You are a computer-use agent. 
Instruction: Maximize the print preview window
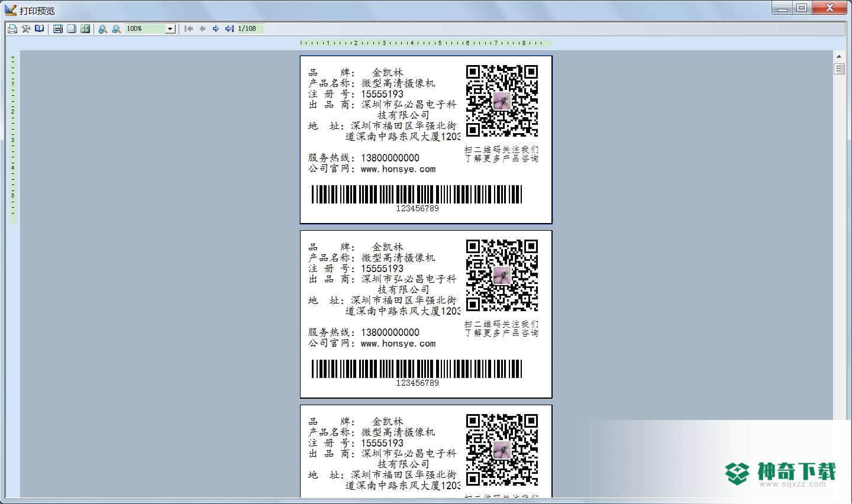802,8
